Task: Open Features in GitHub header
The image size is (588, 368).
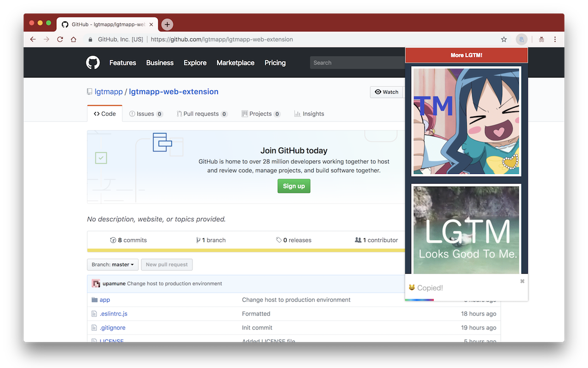Action: (123, 63)
